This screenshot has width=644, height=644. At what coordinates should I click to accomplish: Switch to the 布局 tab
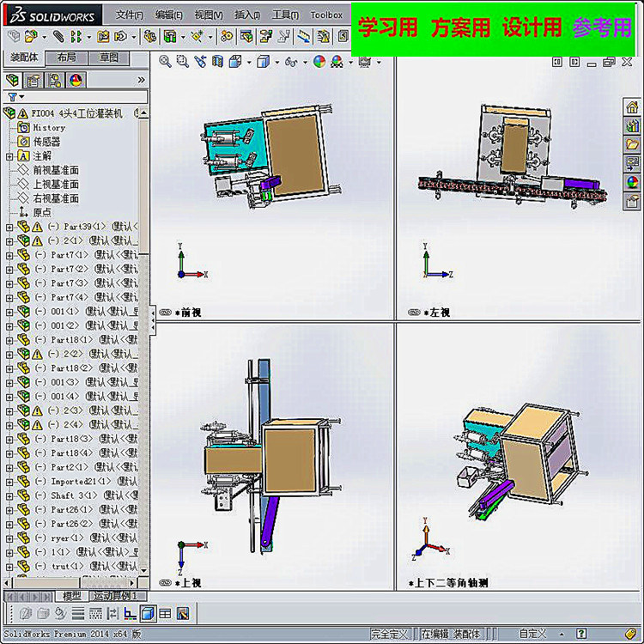click(x=66, y=58)
